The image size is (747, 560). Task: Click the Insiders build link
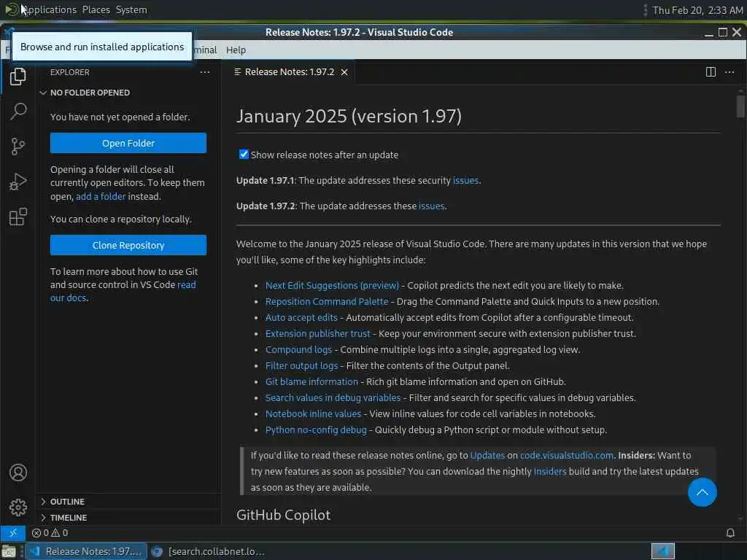click(550, 472)
